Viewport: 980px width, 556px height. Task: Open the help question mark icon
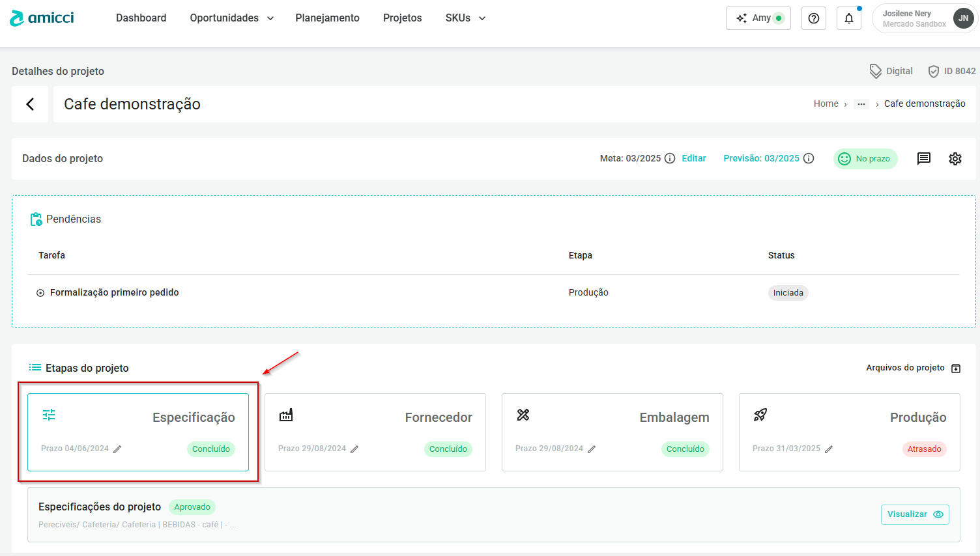pos(813,18)
